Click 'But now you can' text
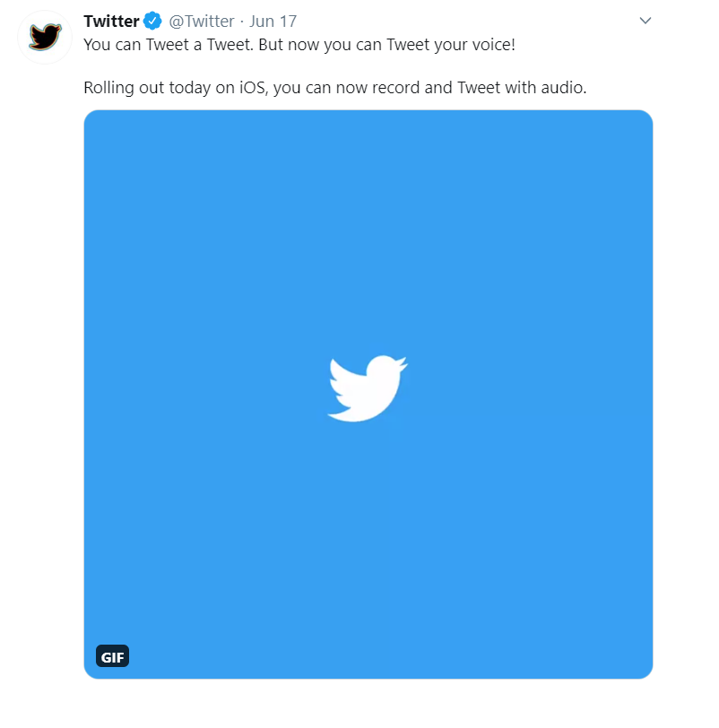Viewport: 719px width, 728px height. [x=320, y=45]
